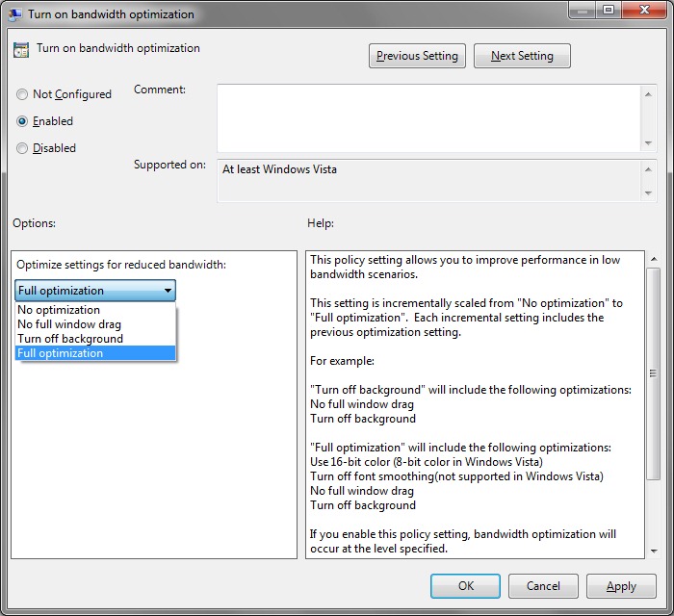Click the Help panel scrollbar up arrow
This screenshot has height=616, width=674.
[x=654, y=260]
